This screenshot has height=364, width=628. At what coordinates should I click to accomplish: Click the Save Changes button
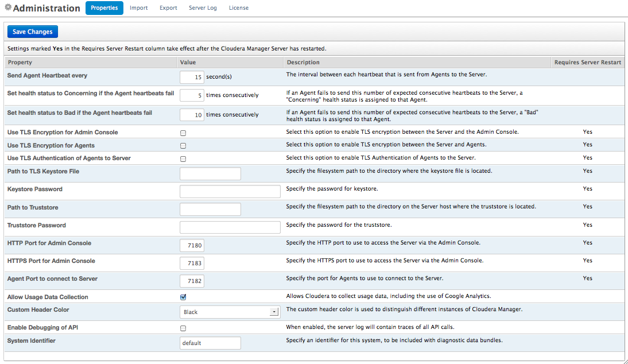(x=33, y=32)
